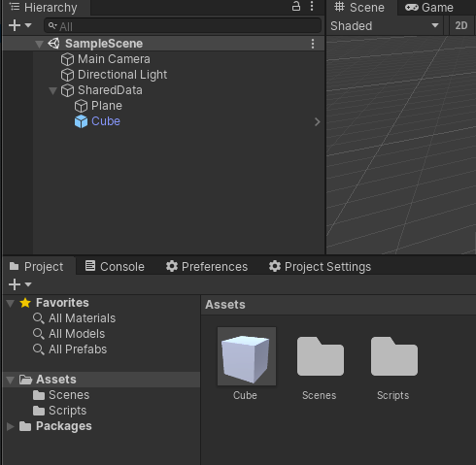Screen dimensions: 476x465
Task: Select the Packages folder in tree
Action: pyautogui.click(x=64, y=426)
